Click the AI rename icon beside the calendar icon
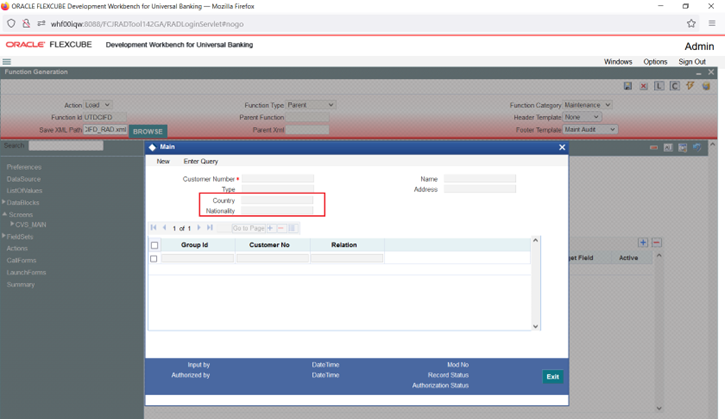The image size is (725, 419). pos(668,148)
